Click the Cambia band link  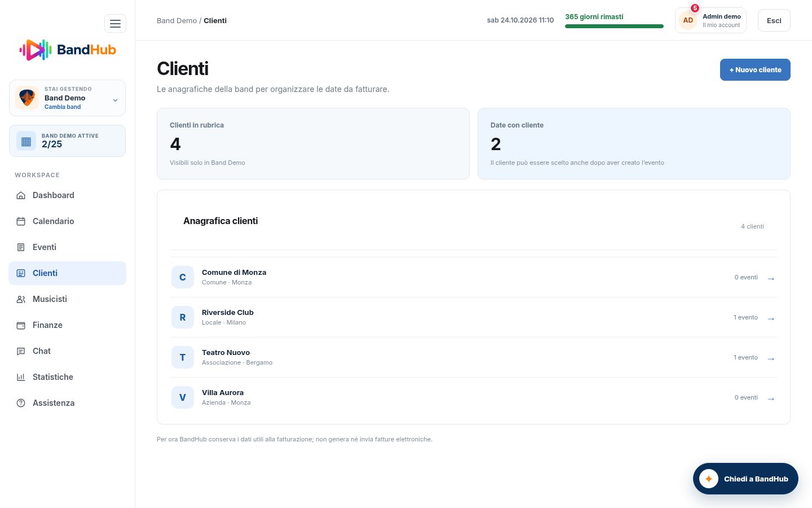(63, 107)
